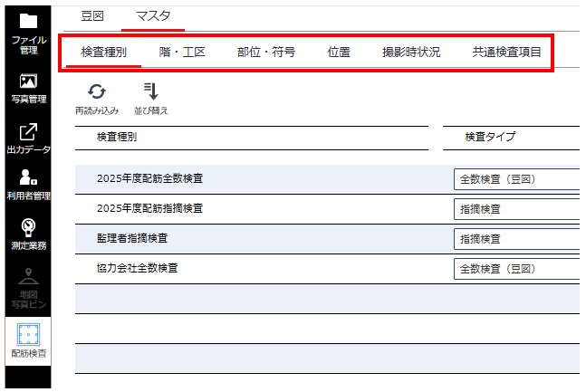Screen dimensions: 586x392
Task: Switch to the 豆図 tab
Action: pyautogui.click(x=92, y=16)
